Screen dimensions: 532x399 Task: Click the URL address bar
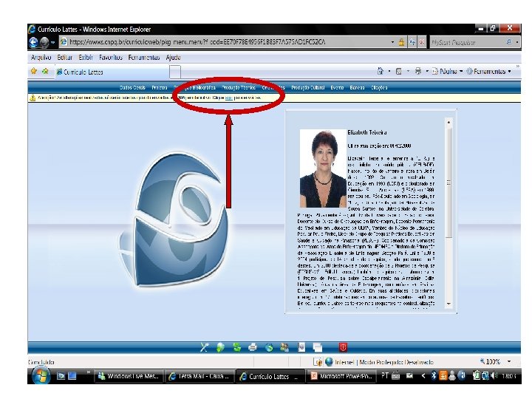pos(224,42)
